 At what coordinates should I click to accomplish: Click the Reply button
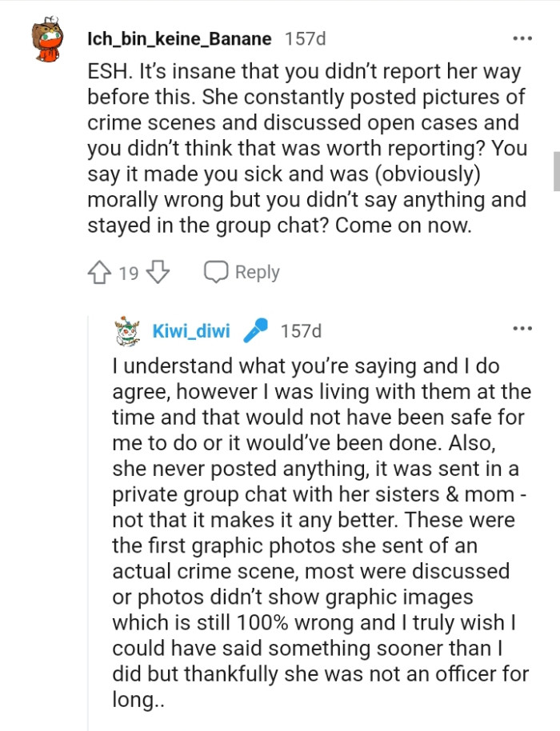click(x=258, y=272)
